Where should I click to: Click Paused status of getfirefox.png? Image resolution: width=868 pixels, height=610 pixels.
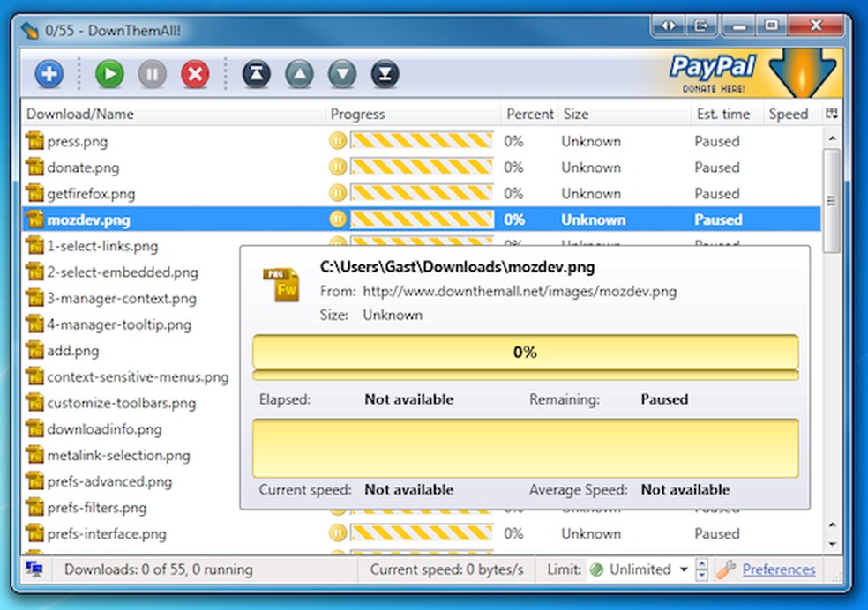click(x=717, y=194)
